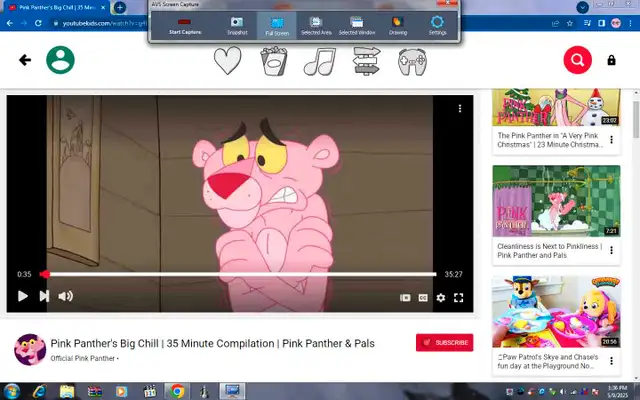Open the Chrome profile avatar

point(616,23)
